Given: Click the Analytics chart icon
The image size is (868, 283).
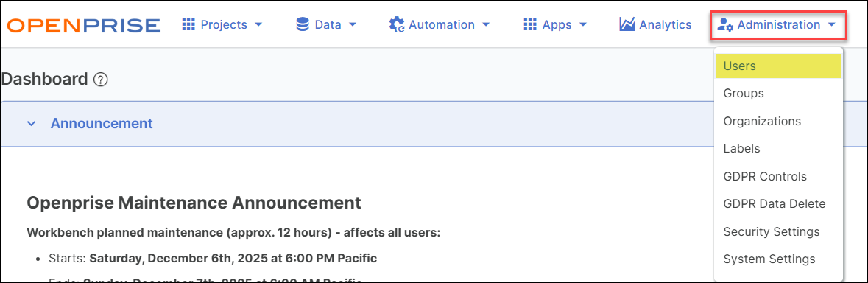Looking at the screenshot, I should [x=627, y=24].
